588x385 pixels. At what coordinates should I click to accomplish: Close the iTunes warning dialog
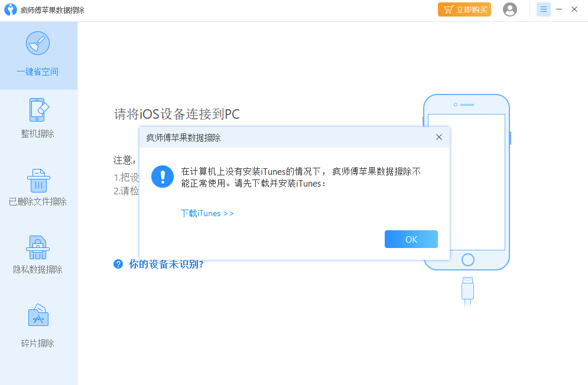438,137
